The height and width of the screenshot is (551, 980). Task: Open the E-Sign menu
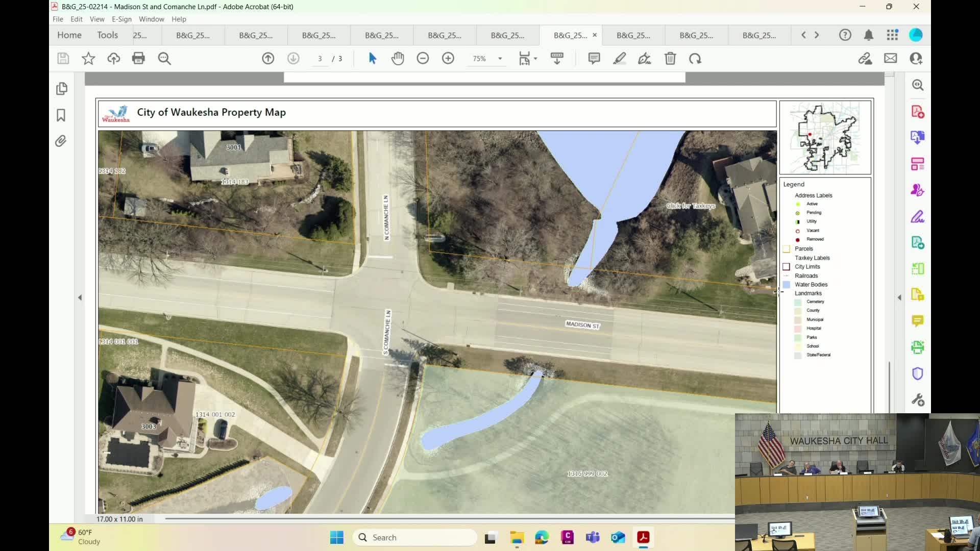(121, 19)
